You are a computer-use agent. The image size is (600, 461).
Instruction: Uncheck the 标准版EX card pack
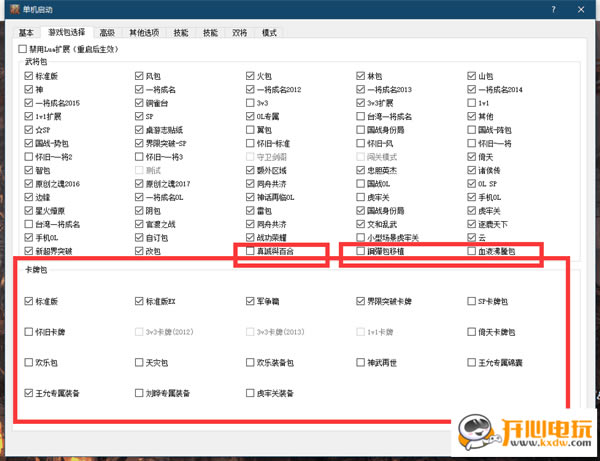(x=140, y=301)
